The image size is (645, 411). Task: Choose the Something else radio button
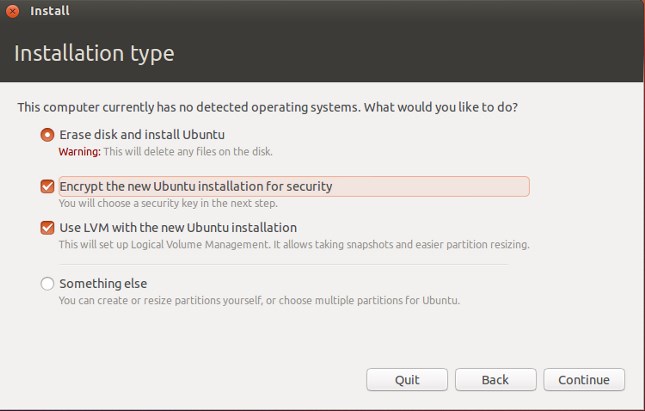tap(47, 283)
